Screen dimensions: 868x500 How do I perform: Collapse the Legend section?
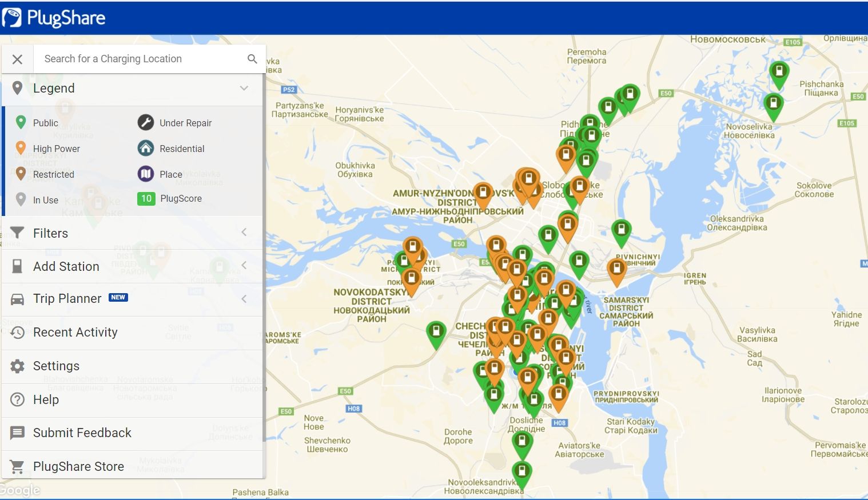pos(244,89)
